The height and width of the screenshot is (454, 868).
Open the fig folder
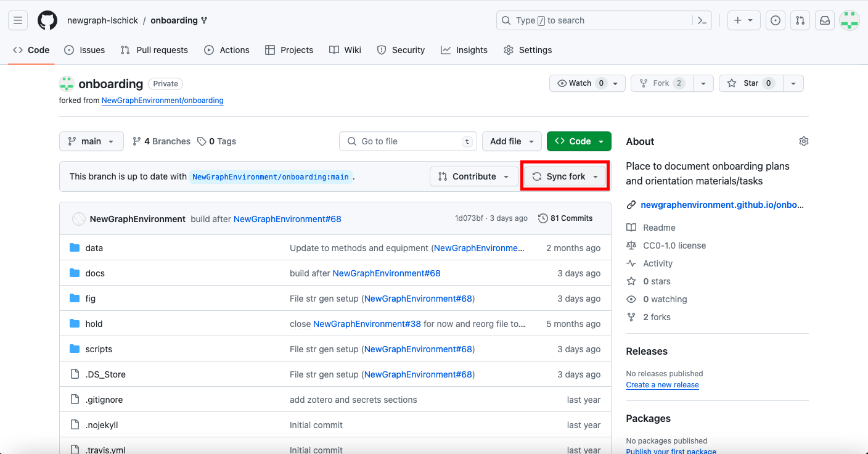pos(91,299)
